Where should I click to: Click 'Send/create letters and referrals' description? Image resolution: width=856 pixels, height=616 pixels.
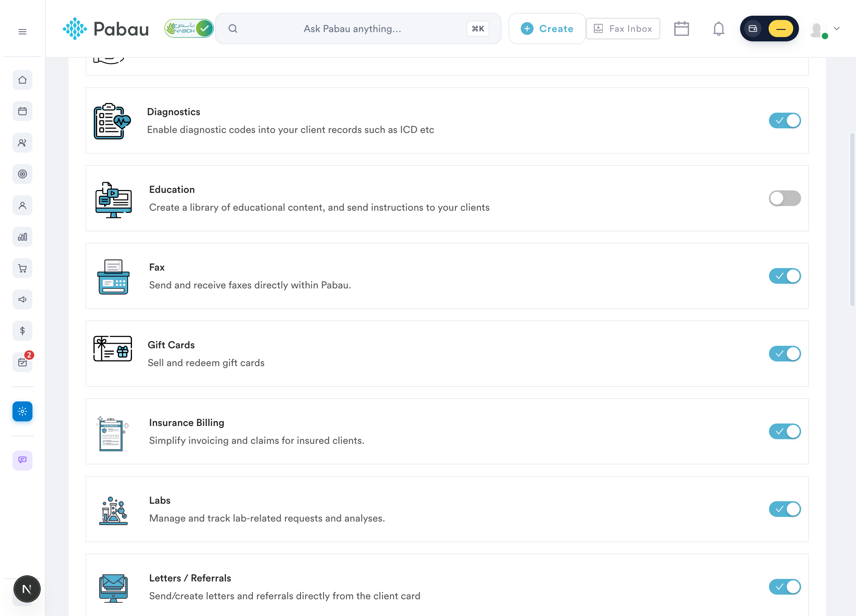click(285, 596)
